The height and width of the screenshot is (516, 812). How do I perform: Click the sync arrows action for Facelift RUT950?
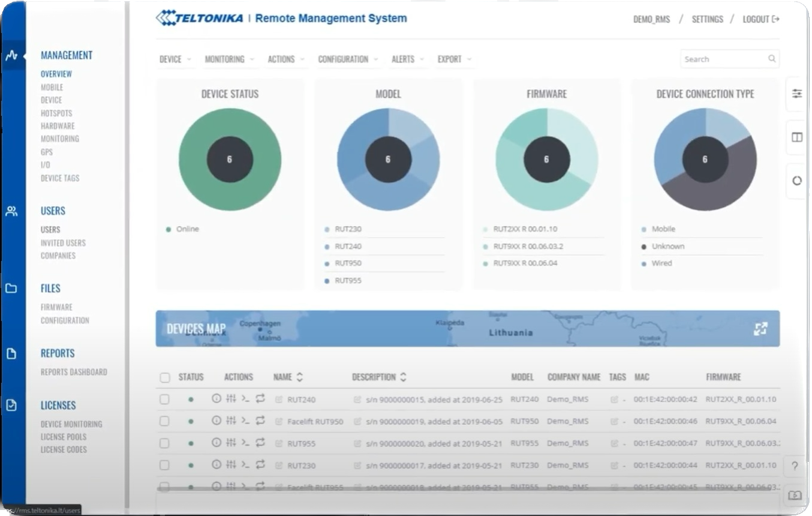pos(260,421)
